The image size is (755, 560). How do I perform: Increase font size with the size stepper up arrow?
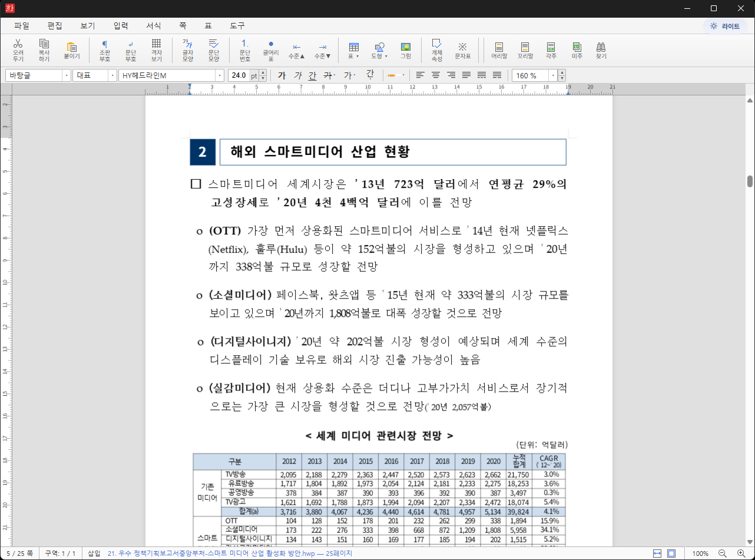pos(263,73)
